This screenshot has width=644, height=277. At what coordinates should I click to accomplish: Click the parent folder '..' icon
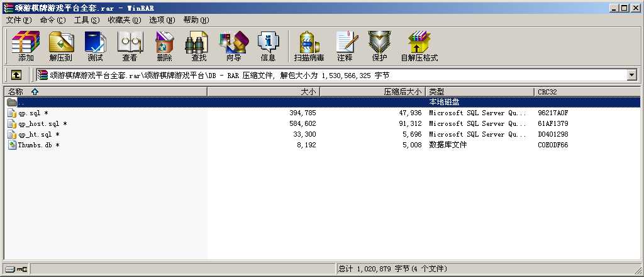pos(12,102)
